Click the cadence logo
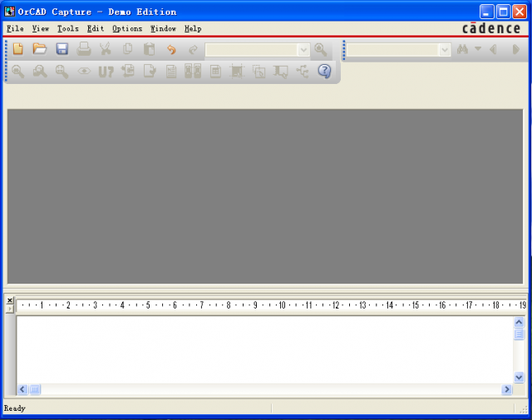Image resolution: width=532 pixels, height=420 pixels. pyautogui.click(x=491, y=28)
